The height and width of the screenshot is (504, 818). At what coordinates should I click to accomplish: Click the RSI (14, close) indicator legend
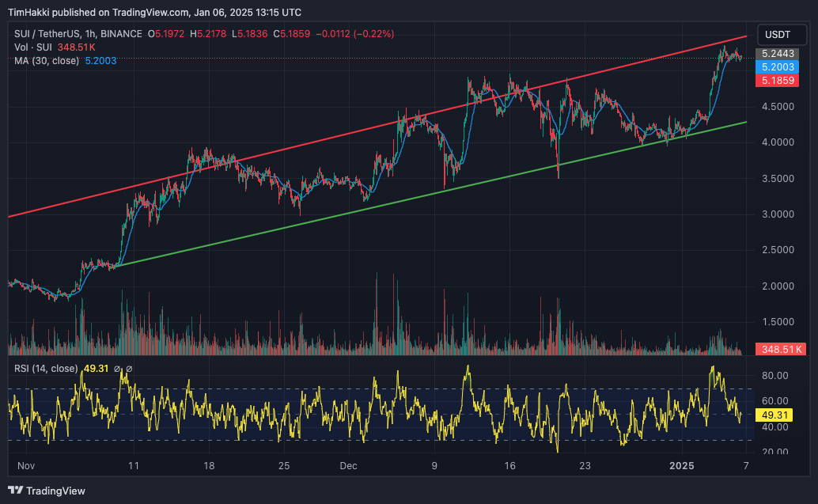(x=46, y=369)
